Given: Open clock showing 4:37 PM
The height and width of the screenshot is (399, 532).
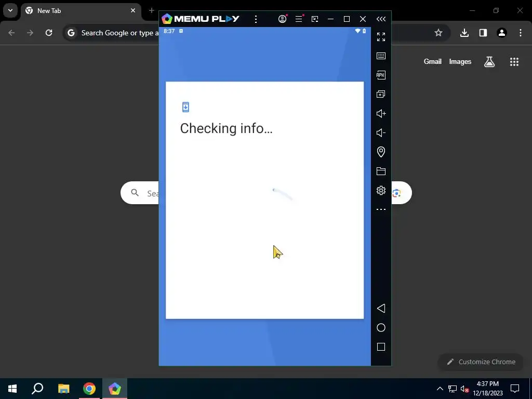Looking at the screenshot, I should 488,389.
